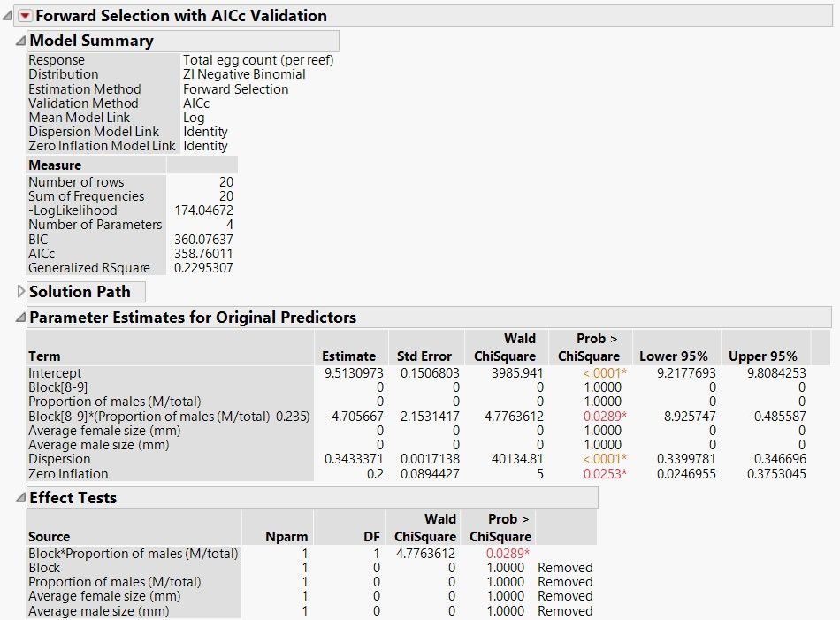This screenshot has width=840, height=620.
Task: Click the Intercept estimate value 9.5130973
Action: pyautogui.click(x=350, y=373)
